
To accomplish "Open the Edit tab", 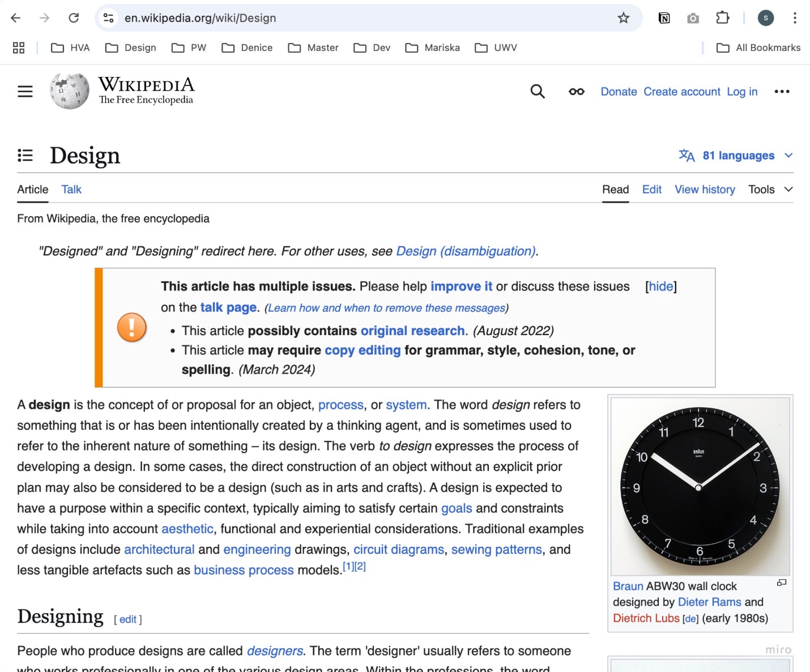I will click(652, 190).
